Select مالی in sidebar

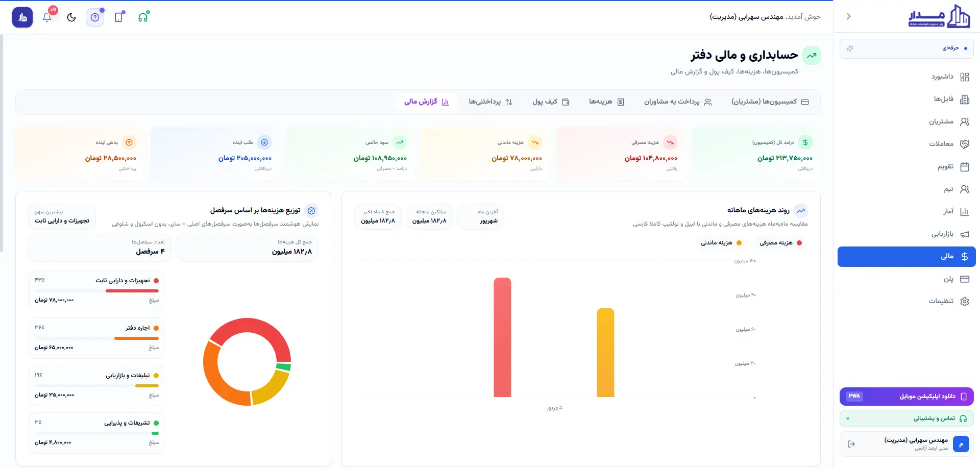(x=906, y=257)
